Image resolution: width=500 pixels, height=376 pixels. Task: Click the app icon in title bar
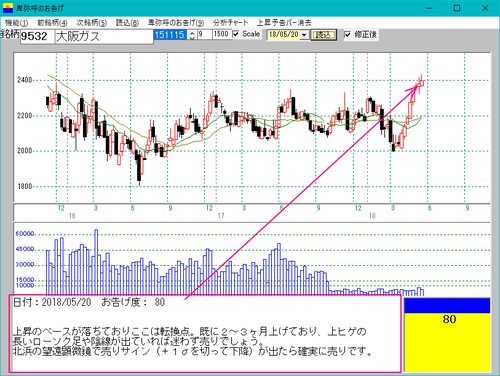[x=8, y=8]
